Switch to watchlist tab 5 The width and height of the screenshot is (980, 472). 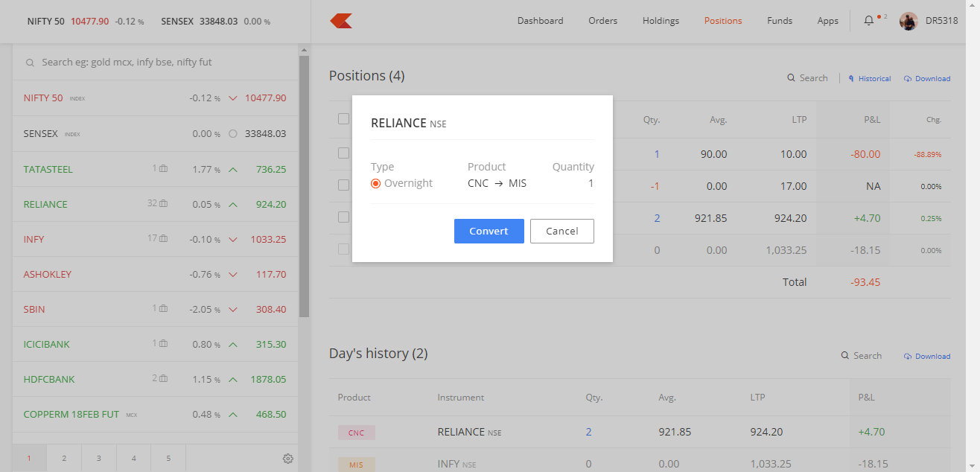tap(168, 459)
